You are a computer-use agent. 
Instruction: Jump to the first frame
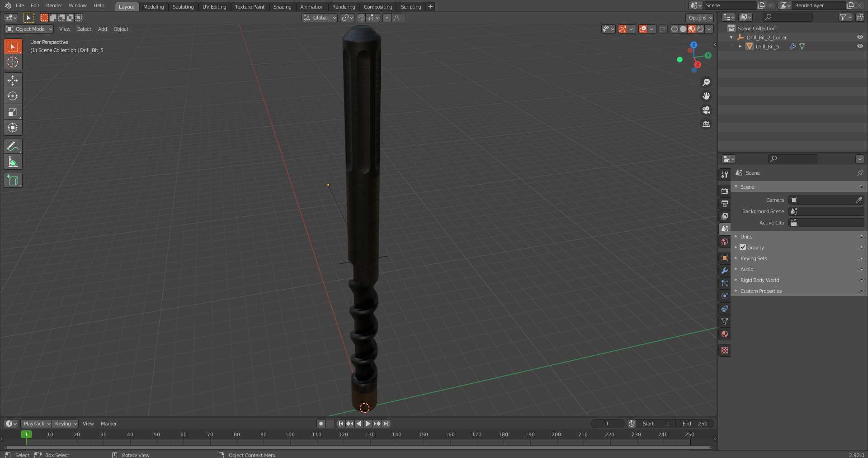pos(341,424)
